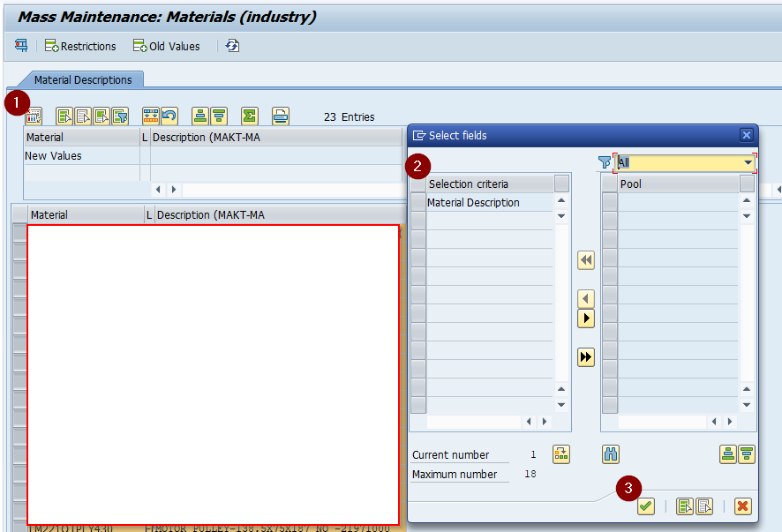
Task: Click the Material Description entry in Selection criteria
Action: point(474,203)
